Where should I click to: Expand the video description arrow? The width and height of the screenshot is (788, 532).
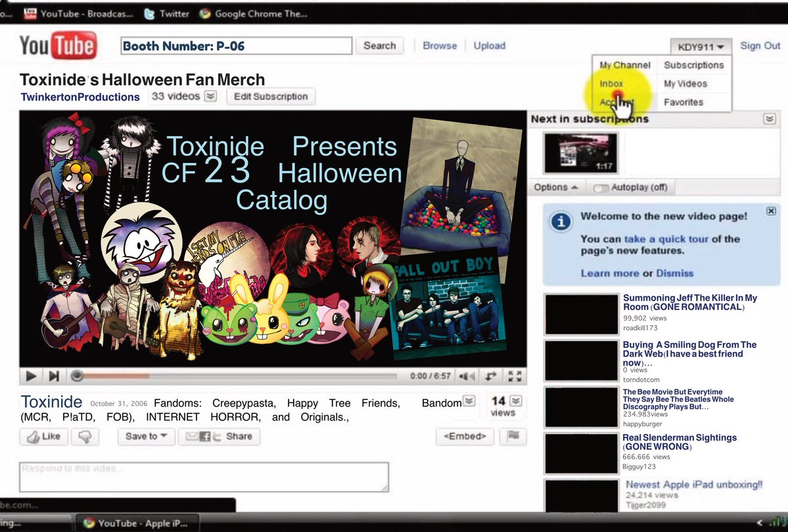click(469, 401)
